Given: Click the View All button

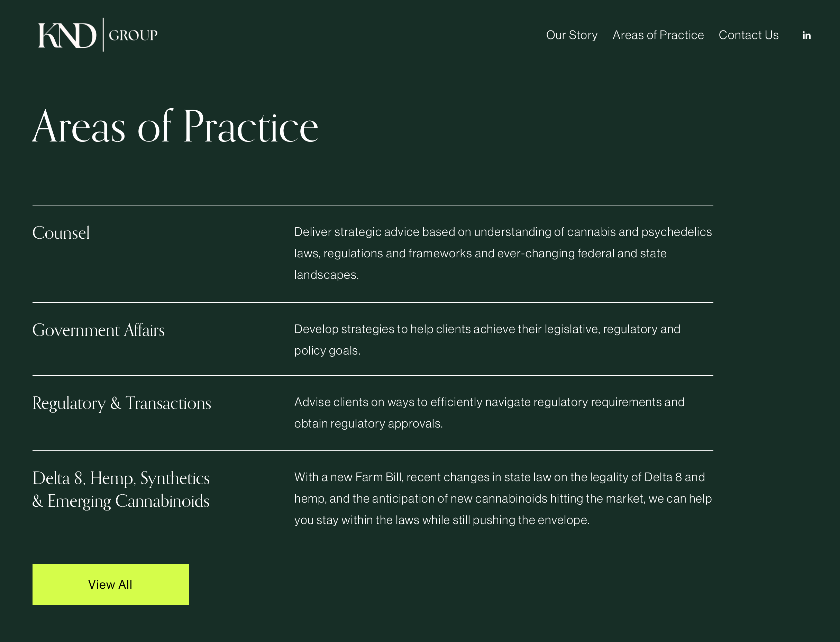Looking at the screenshot, I should [110, 584].
